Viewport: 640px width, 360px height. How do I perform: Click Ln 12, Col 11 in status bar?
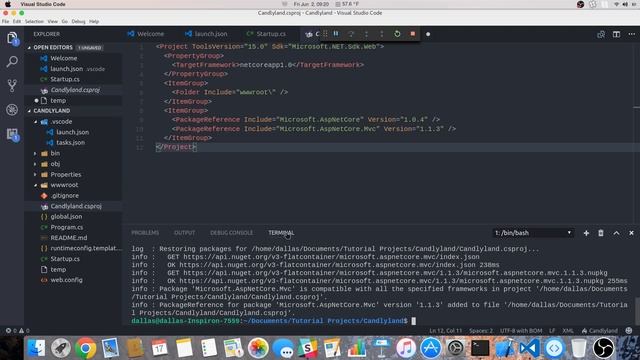[446, 331]
